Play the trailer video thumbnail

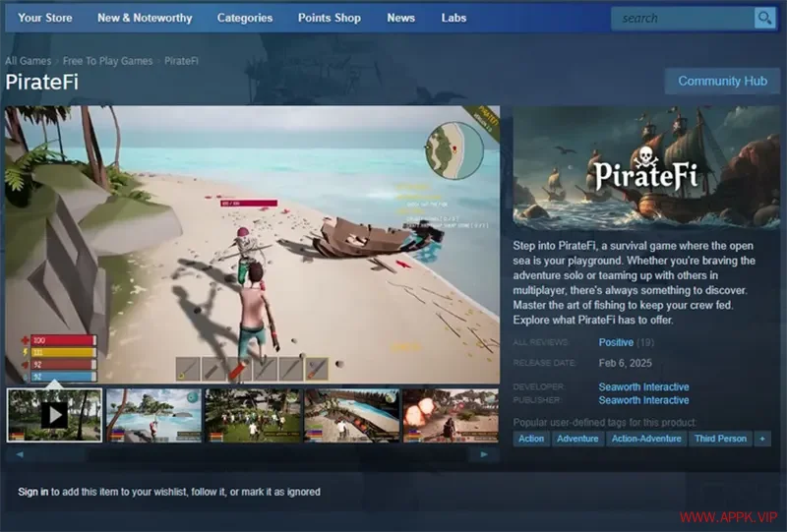click(x=54, y=415)
